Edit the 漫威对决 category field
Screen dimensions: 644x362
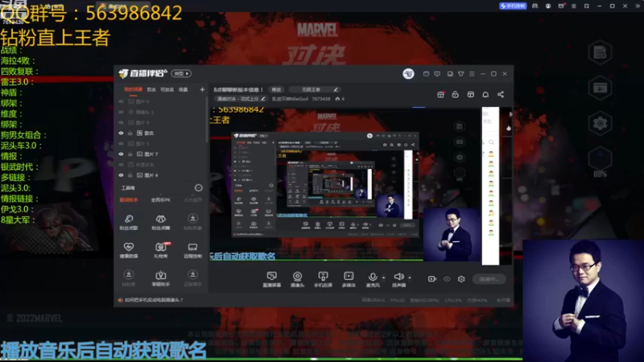coord(241,99)
